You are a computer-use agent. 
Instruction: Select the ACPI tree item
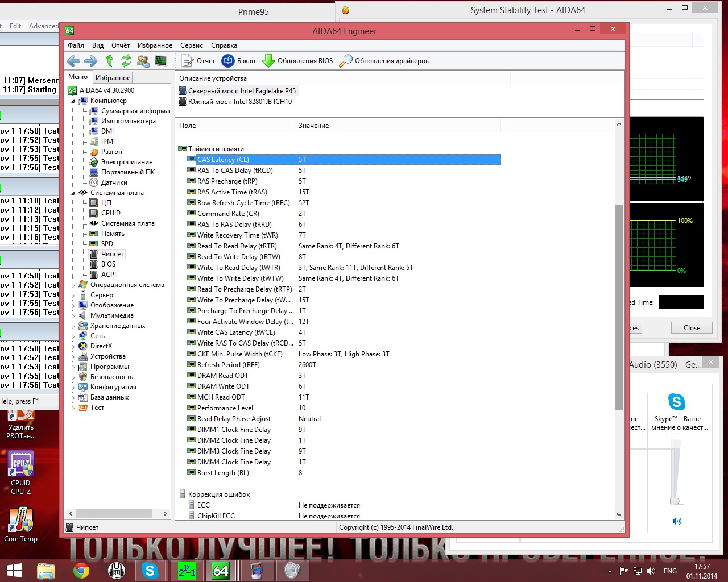point(108,275)
